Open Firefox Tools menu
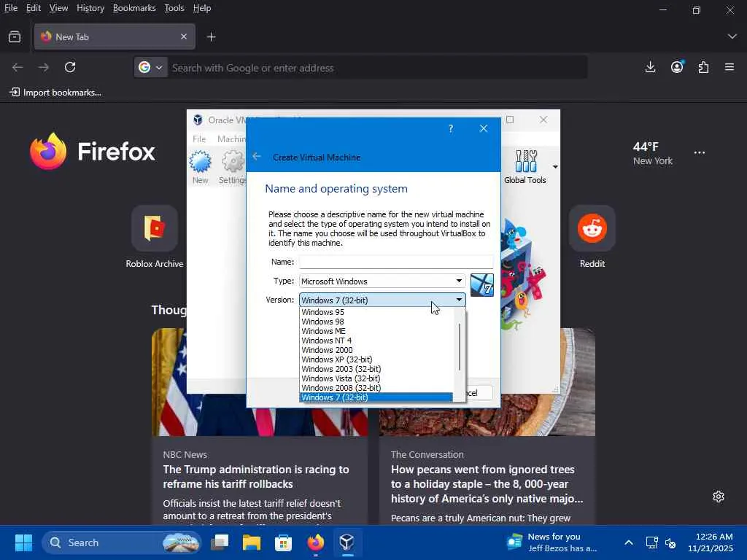Viewport: 747px width, 560px height. (174, 8)
